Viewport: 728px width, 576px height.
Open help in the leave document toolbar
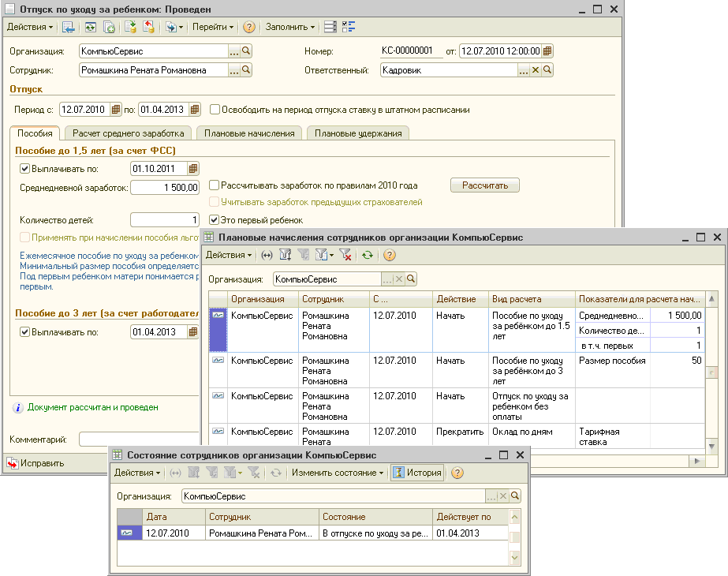[249, 27]
